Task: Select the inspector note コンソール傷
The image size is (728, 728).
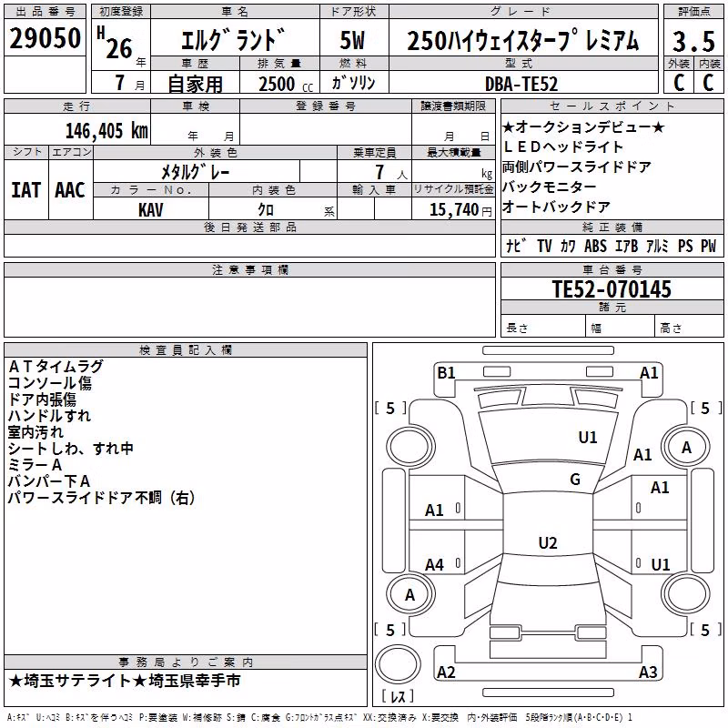Action: (x=50, y=383)
